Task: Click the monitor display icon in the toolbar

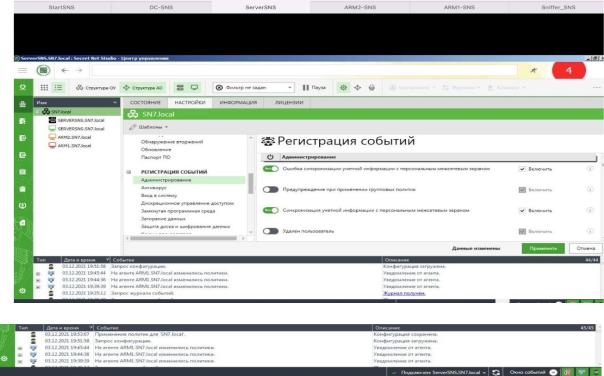Action: (195, 87)
